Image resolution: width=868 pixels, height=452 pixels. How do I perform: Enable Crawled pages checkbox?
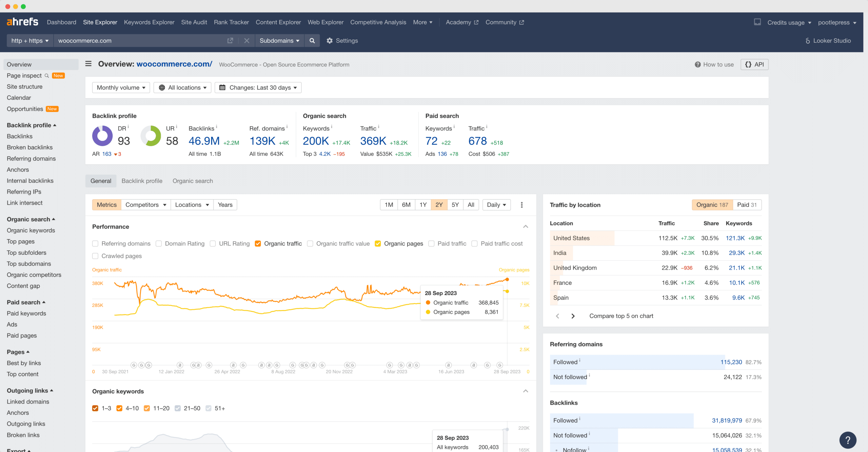click(95, 256)
